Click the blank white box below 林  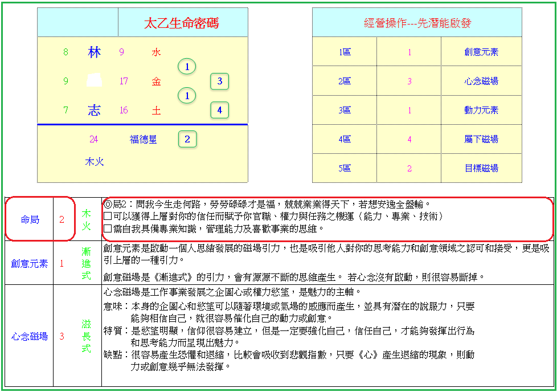click(94, 81)
